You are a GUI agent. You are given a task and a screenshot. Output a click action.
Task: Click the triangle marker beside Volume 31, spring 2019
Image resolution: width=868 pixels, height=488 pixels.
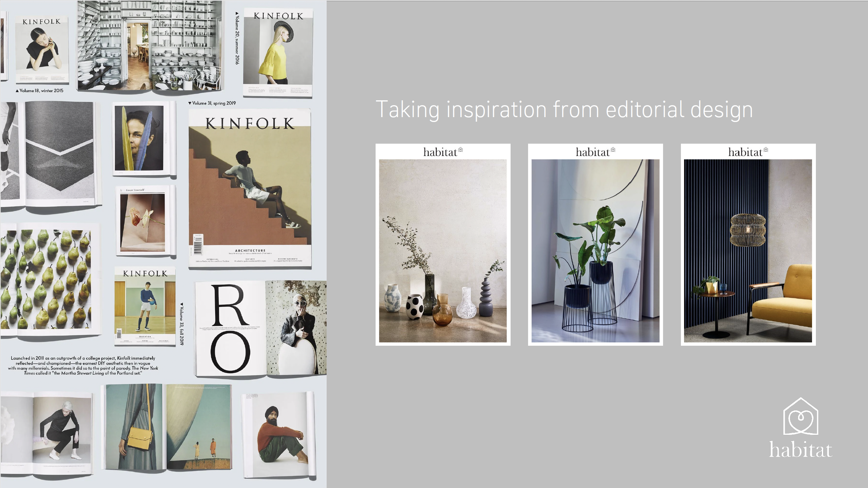[190, 103]
